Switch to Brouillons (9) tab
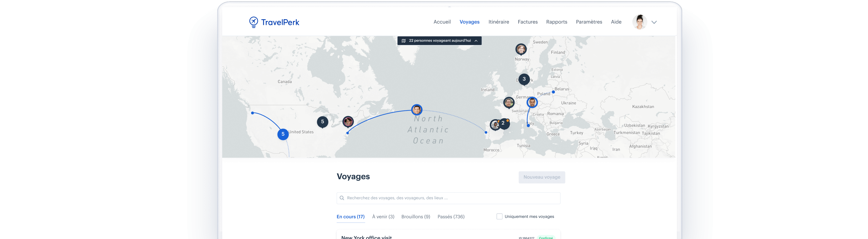Screen dimensions: 868x239 click(x=415, y=217)
